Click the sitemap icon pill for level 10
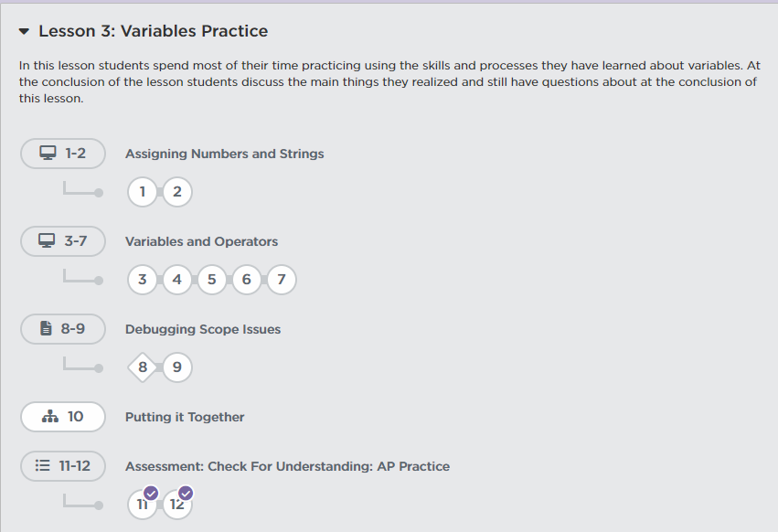 pyautogui.click(x=63, y=417)
